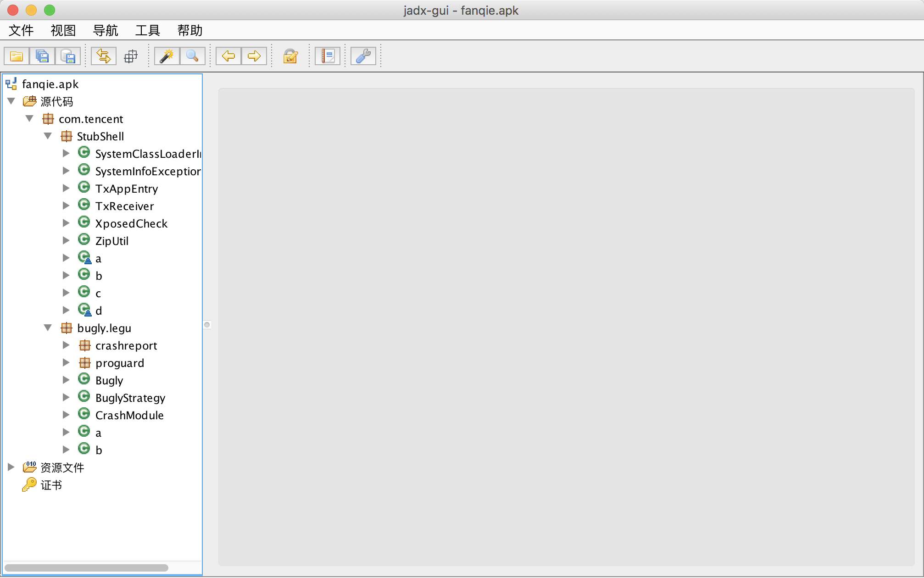Click the 证书 key icon
The height and width of the screenshot is (578, 924).
coord(29,484)
